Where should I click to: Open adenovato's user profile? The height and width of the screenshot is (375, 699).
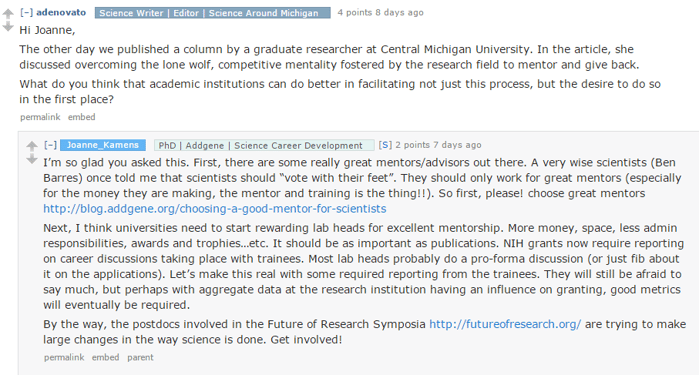pos(61,12)
